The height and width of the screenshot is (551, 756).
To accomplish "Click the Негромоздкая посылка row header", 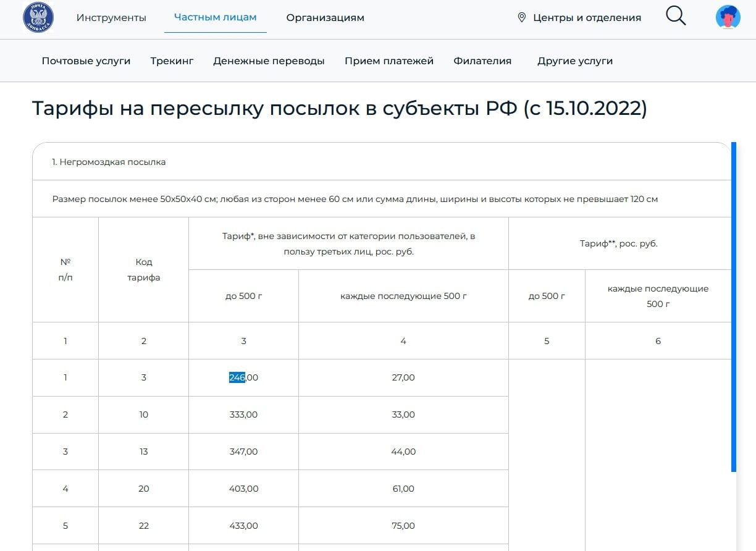I will [109, 162].
